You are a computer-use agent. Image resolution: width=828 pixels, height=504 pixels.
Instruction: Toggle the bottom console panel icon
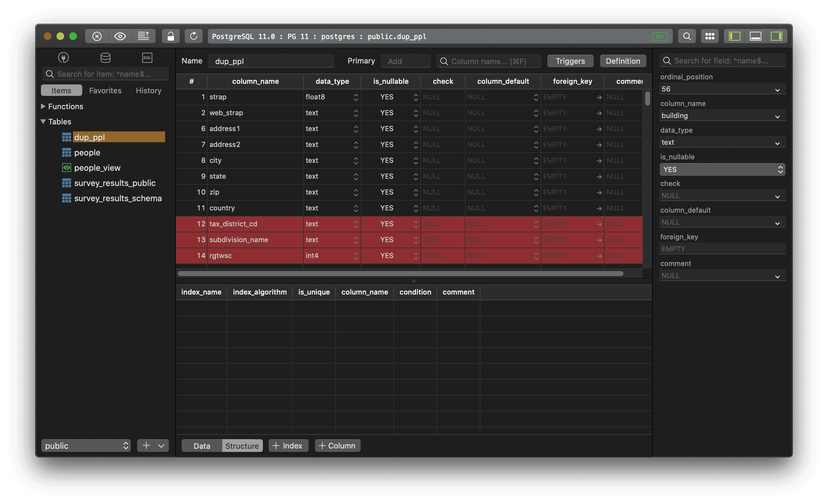755,36
